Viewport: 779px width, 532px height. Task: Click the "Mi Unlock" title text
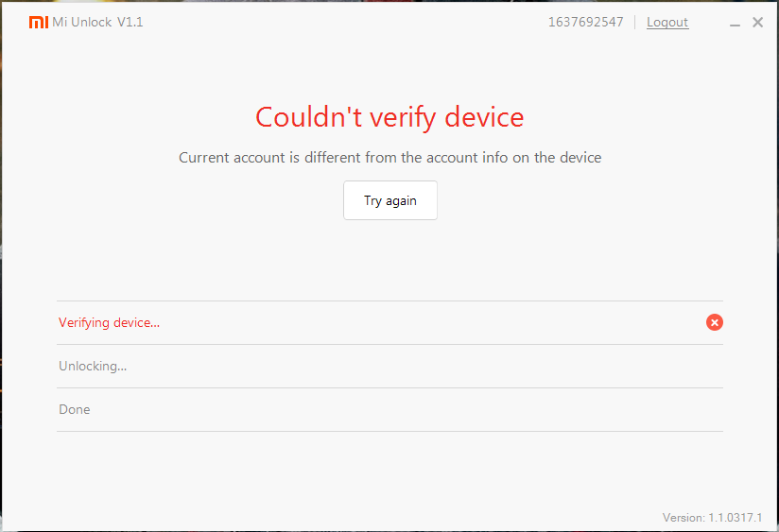82,22
